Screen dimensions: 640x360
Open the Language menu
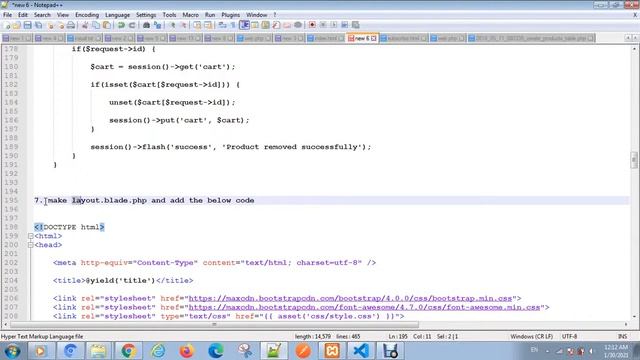pyautogui.click(x=117, y=15)
